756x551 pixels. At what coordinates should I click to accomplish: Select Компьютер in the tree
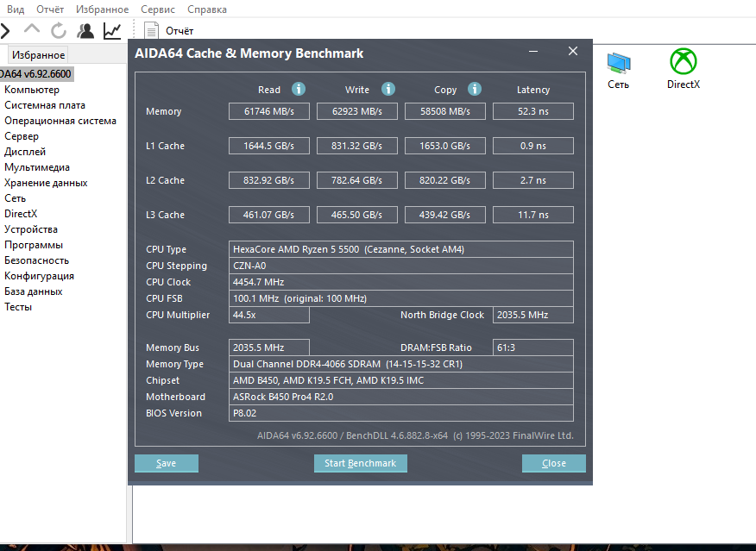[x=32, y=90]
